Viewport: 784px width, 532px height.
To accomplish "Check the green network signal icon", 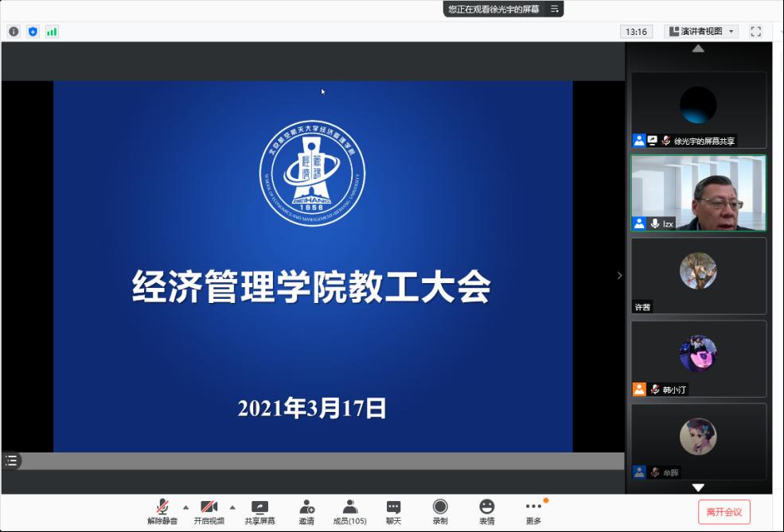I will coord(52,32).
